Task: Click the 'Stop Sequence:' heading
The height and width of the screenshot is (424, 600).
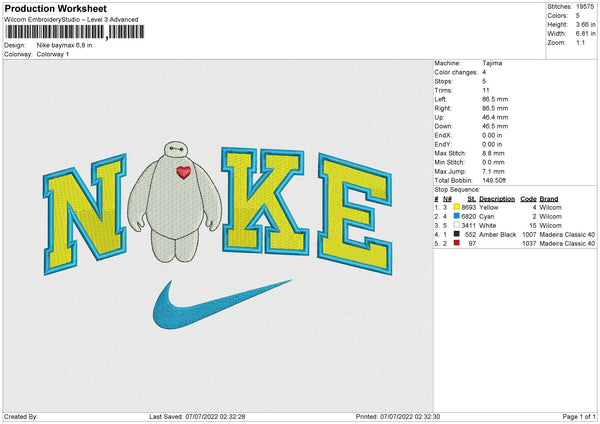Action: tap(457, 189)
